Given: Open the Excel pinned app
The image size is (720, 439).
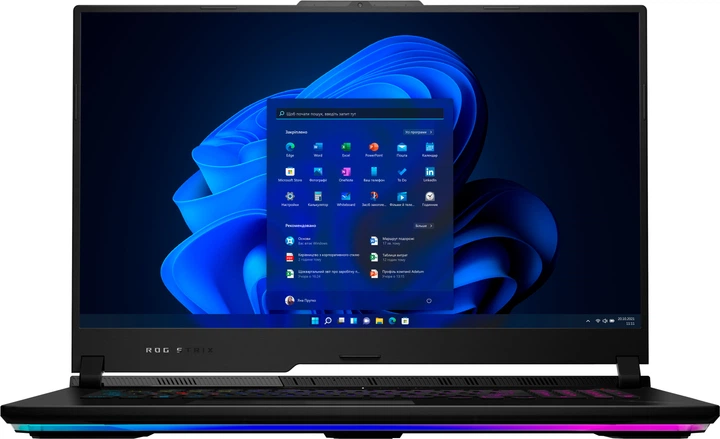Looking at the screenshot, I should pos(346,148).
